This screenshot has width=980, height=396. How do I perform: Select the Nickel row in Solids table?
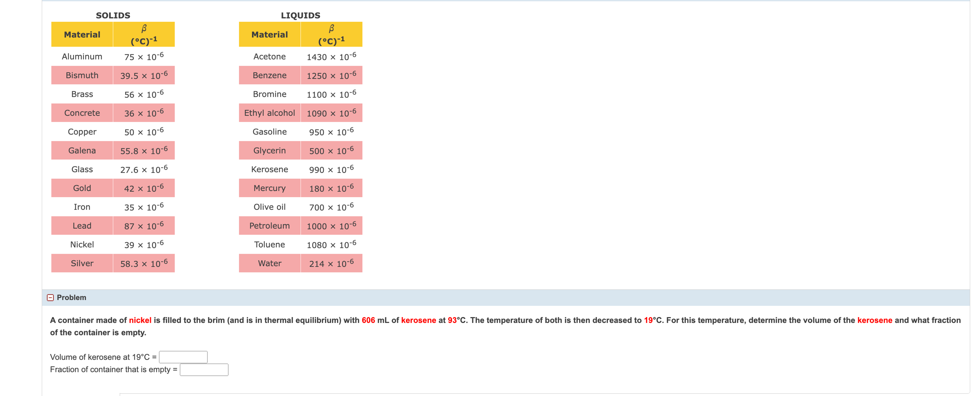pos(82,245)
